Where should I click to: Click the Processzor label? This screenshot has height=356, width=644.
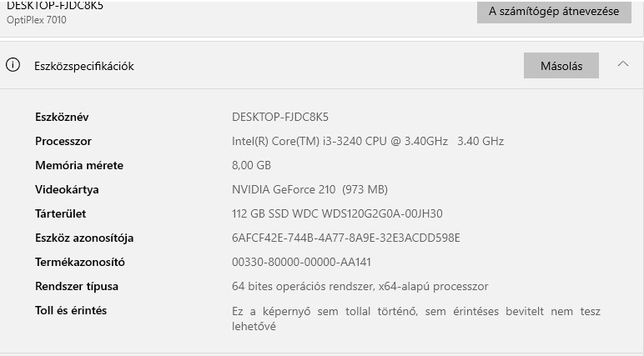point(63,141)
